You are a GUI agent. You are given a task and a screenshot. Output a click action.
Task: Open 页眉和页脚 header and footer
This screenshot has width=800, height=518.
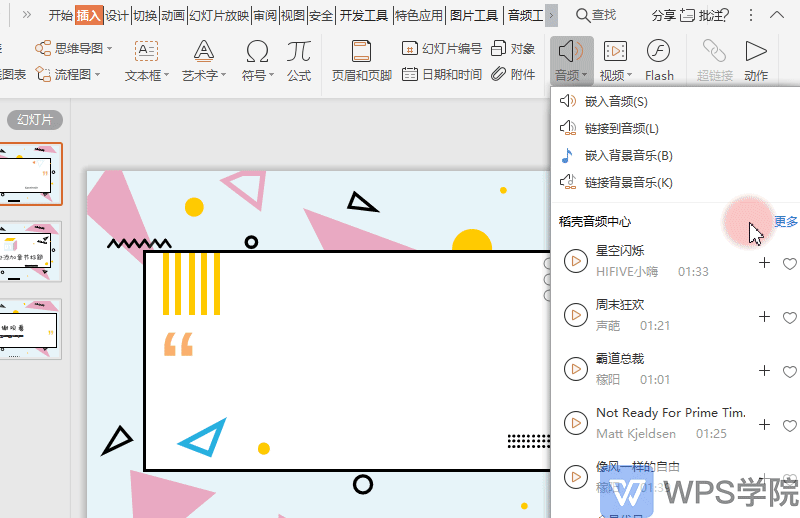click(x=361, y=61)
